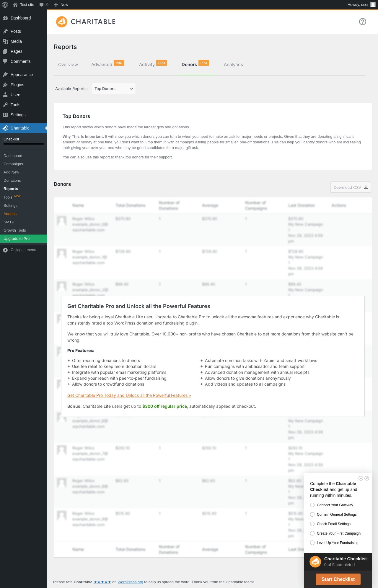Click the Charitable megaphone icon in sidebar
This screenshot has height=588, width=378.
coord(5,128)
